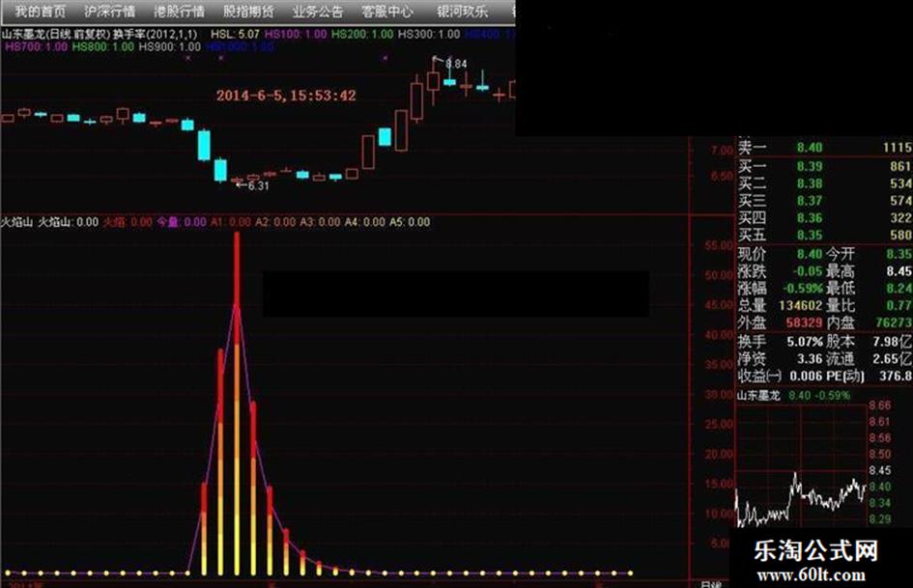Open the 客服中心 menu item

tap(386, 11)
